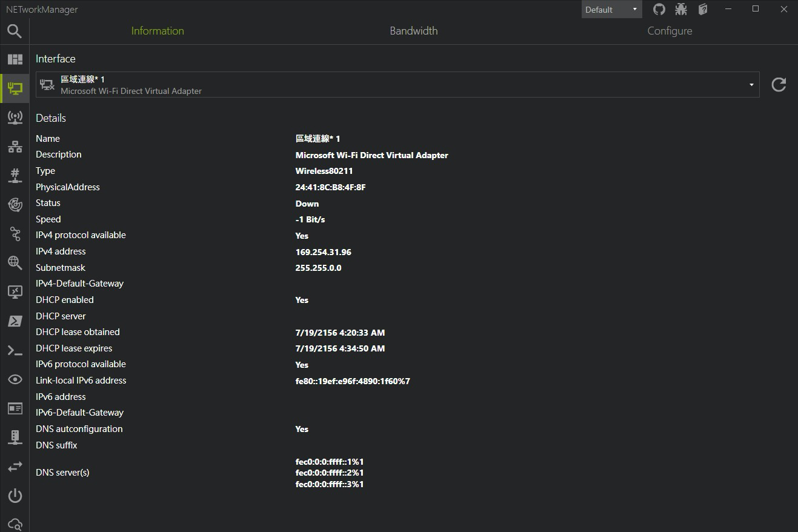The image size is (798, 532).
Task: Open the Port Scanner tool (# icon)
Action: (15, 175)
